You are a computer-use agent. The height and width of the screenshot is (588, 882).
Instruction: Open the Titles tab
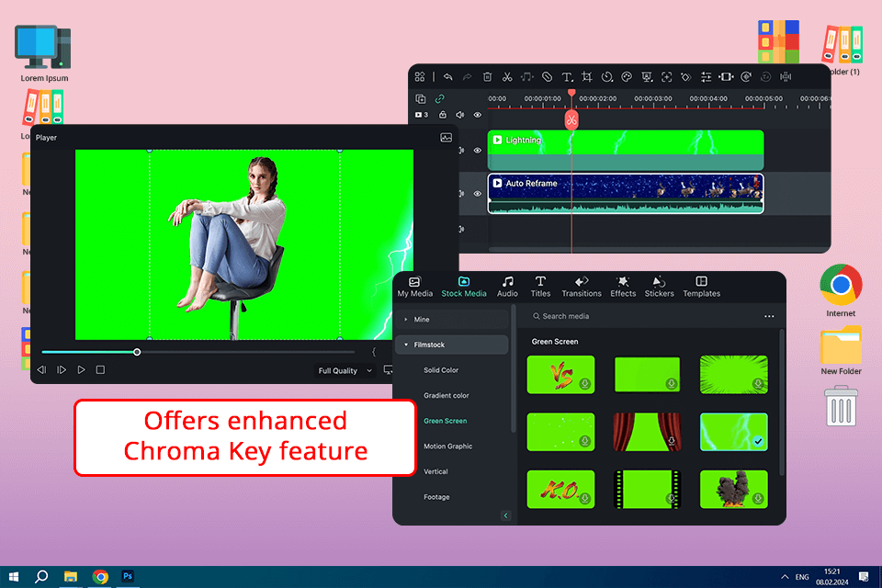pyautogui.click(x=540, y=287)
